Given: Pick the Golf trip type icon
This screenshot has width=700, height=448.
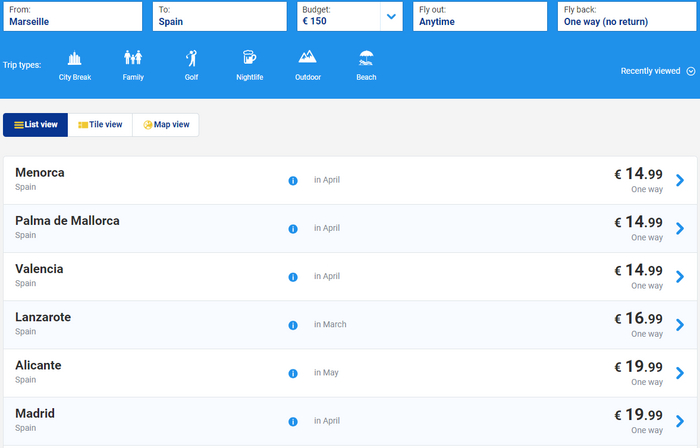Looking at the screenshot, I should [x=191, y=59].
